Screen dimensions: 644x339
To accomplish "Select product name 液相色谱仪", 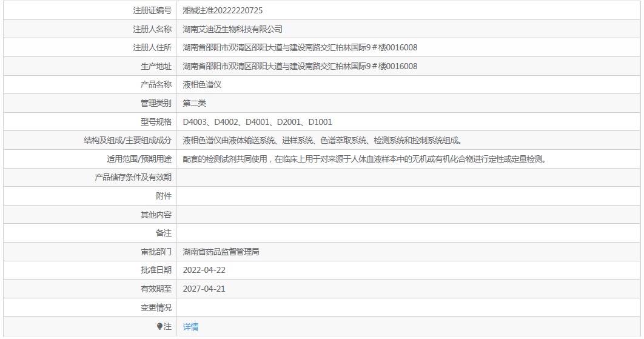I will 202,85.
